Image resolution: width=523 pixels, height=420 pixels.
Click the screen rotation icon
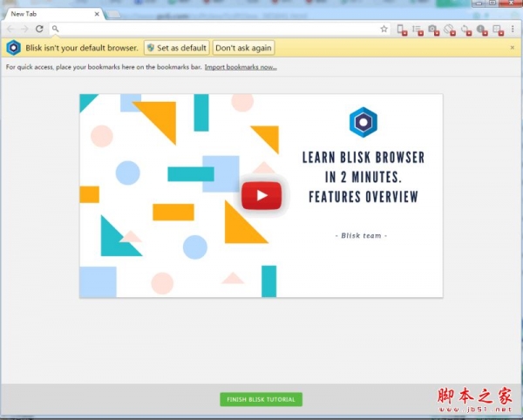450,30
